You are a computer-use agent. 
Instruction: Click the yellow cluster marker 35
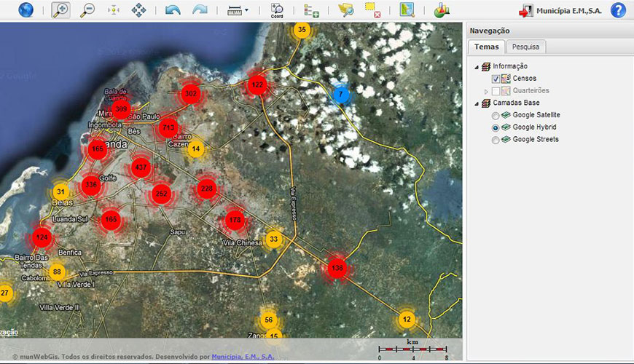(x=302, y=30)
